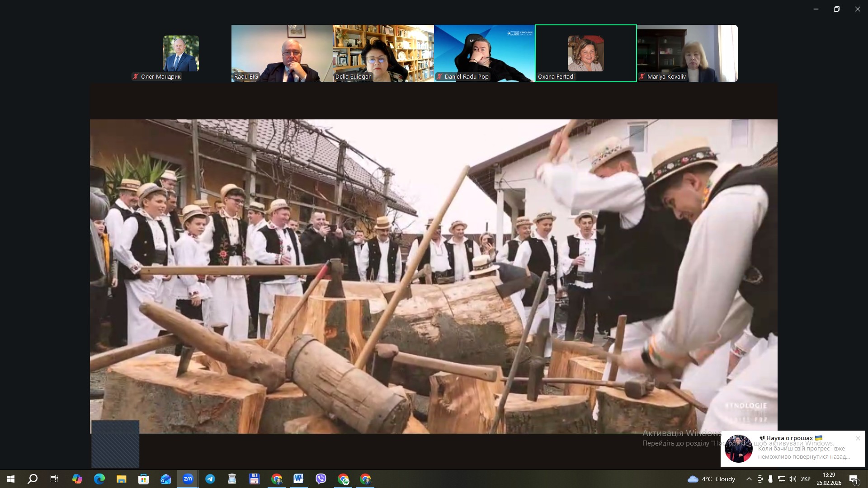868x488 pixels.
Task: Launch Microsoft Edge from taskbar
Action: pos(99,479)
